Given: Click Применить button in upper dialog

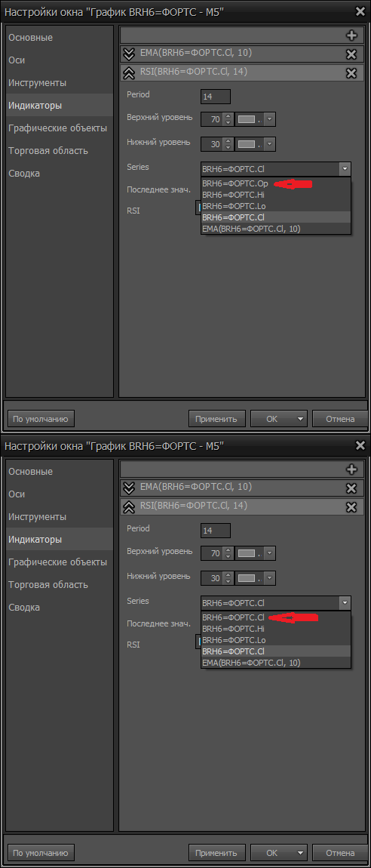Looking at the screenshot, I should 216,419.
